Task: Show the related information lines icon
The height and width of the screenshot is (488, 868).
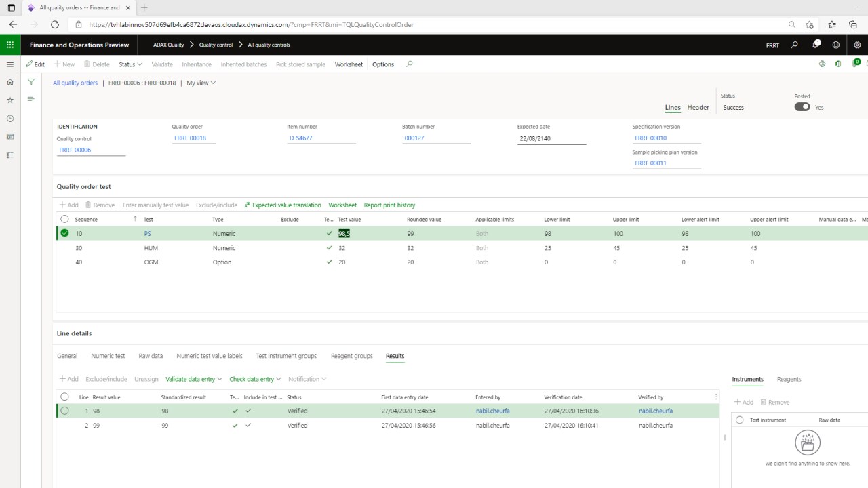Action: point(31,99)
